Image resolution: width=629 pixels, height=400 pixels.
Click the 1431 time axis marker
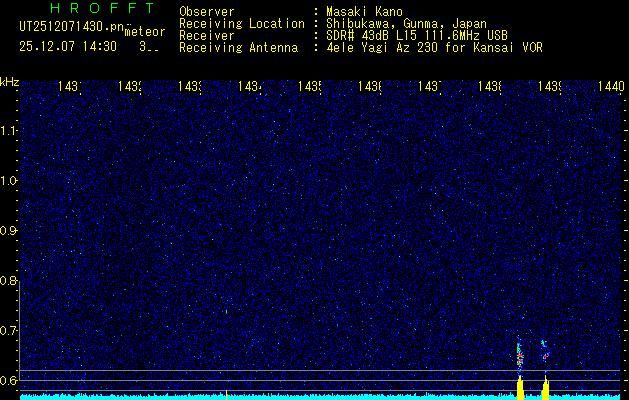(x=70, y=86)
